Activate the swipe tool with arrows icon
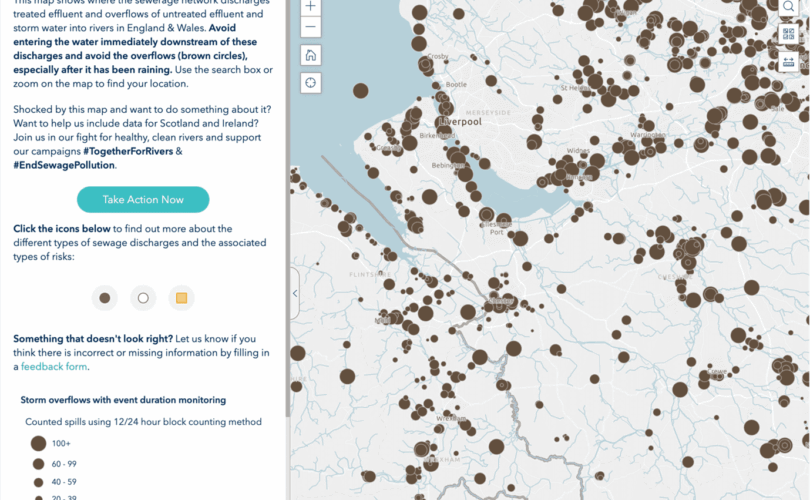810x500 pixels. pyautogui.click(x=788, y=62)
